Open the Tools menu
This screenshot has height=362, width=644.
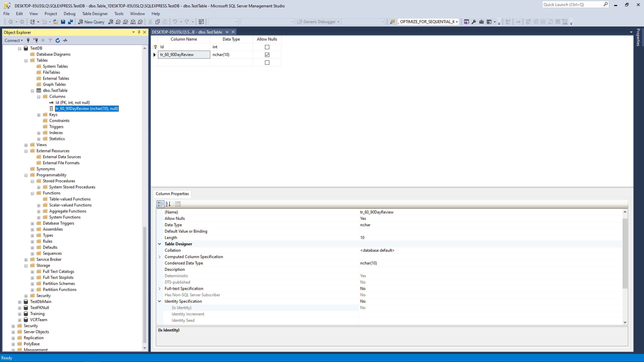click(x=119, y=13)
